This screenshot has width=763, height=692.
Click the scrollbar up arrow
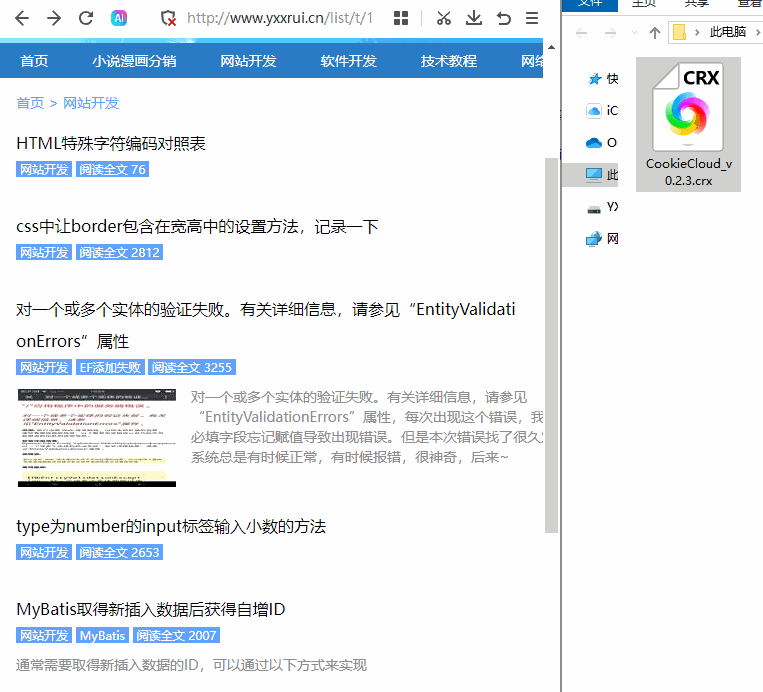(551, 48)
